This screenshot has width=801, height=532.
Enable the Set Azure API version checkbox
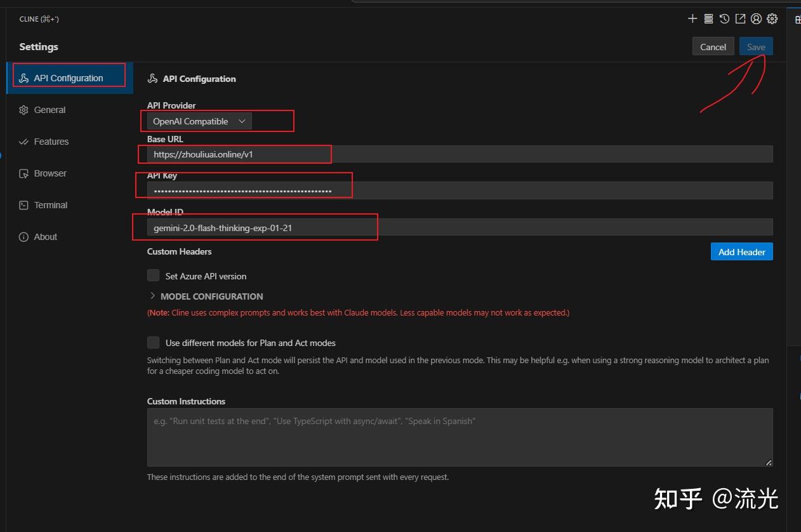tap(154, 276)
